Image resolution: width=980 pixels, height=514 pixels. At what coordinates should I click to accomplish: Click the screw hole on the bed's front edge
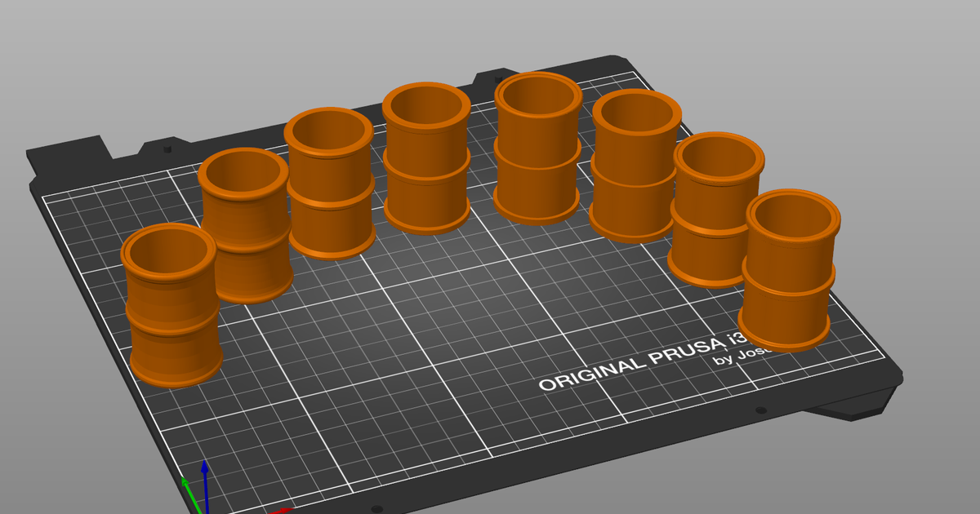click(x=760, y=410)
